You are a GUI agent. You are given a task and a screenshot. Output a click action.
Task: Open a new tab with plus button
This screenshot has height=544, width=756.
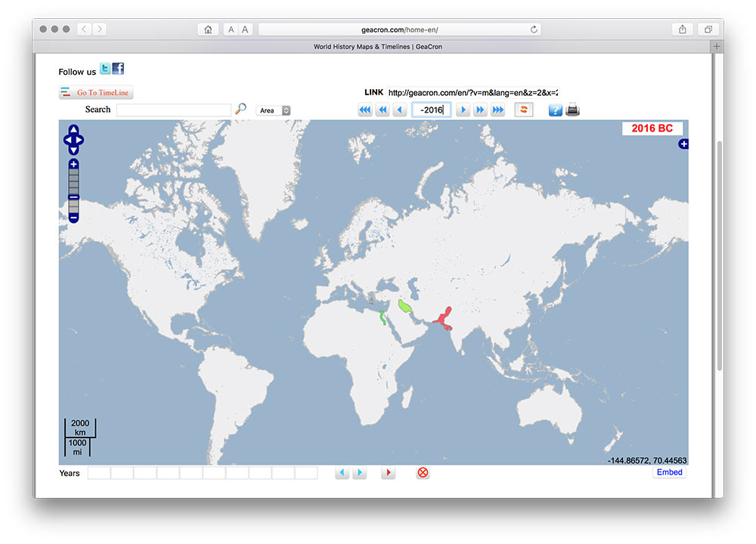(x=717, y=46)
